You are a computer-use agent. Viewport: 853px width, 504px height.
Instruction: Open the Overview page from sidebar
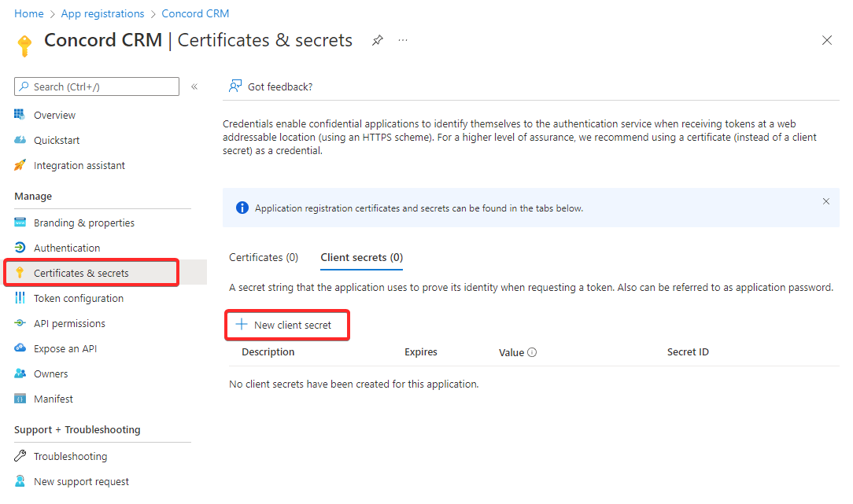tap(53, 115)
